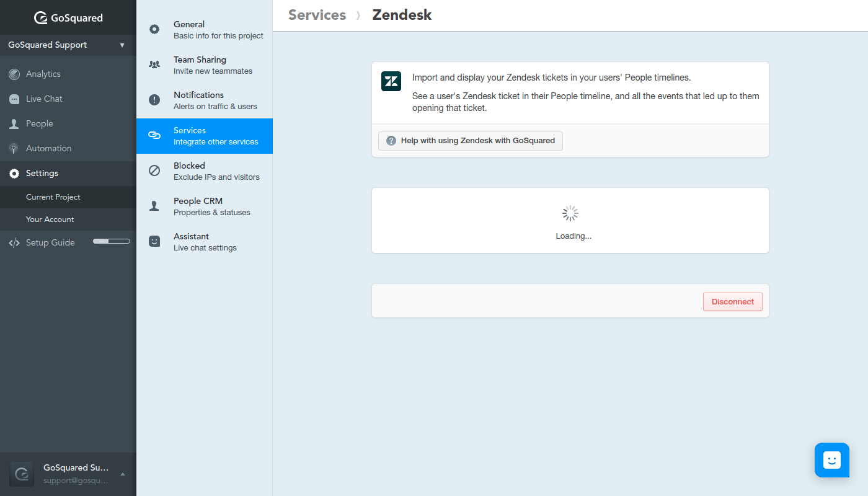Image resolution: width=868 pixels, height=496 pixels.
Task: Click the Services breadcrumb link
Action: tap(317, 15)
